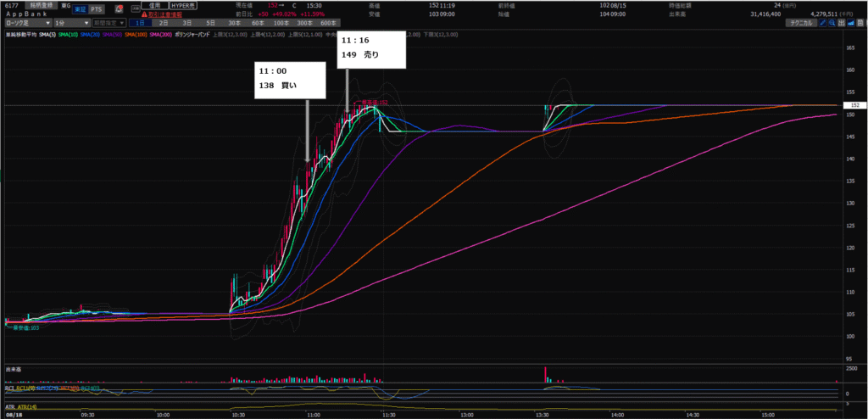868x419 pixels.
Task: Click the SMA(5) legend label
Action: click(x=47, y=35)
